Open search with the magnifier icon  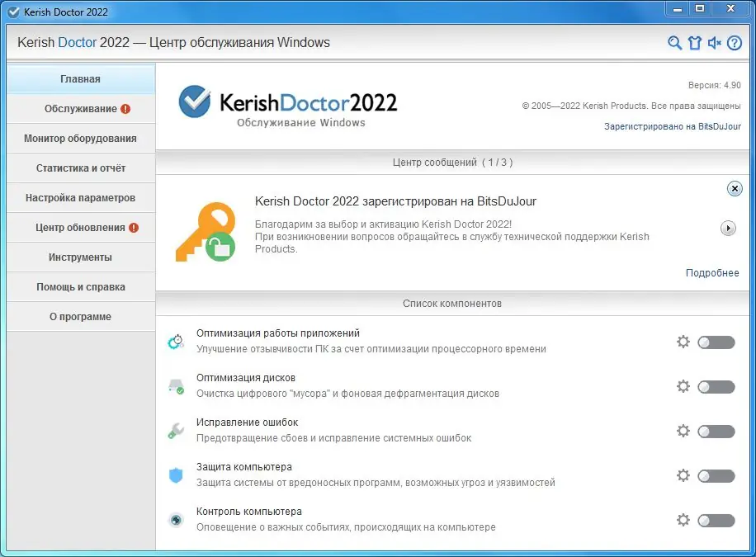675,42
